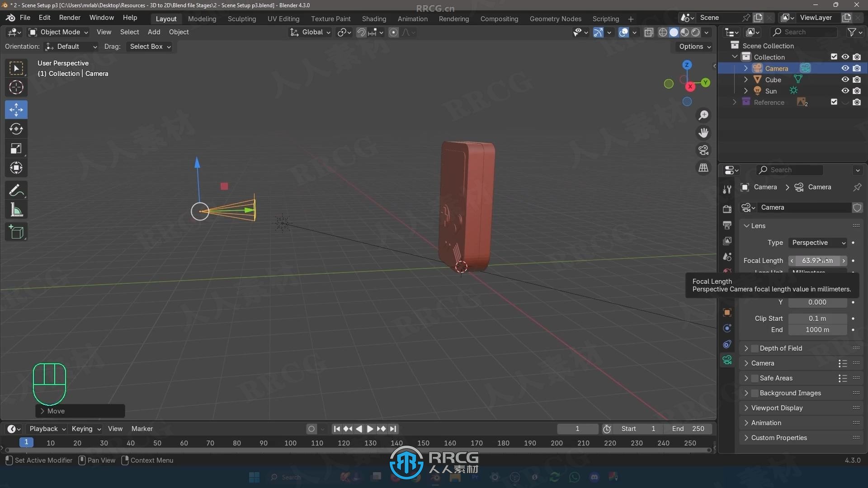The image size is (868, 488).
Task: Switch to the Shading workspace tab
Action: [374, 19]
